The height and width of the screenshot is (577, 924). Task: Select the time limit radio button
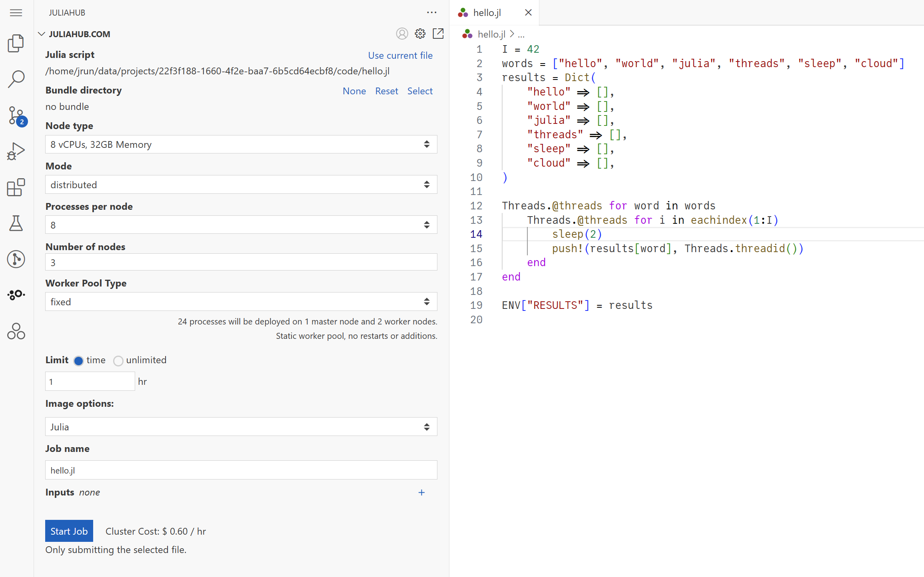click(78, 361)
